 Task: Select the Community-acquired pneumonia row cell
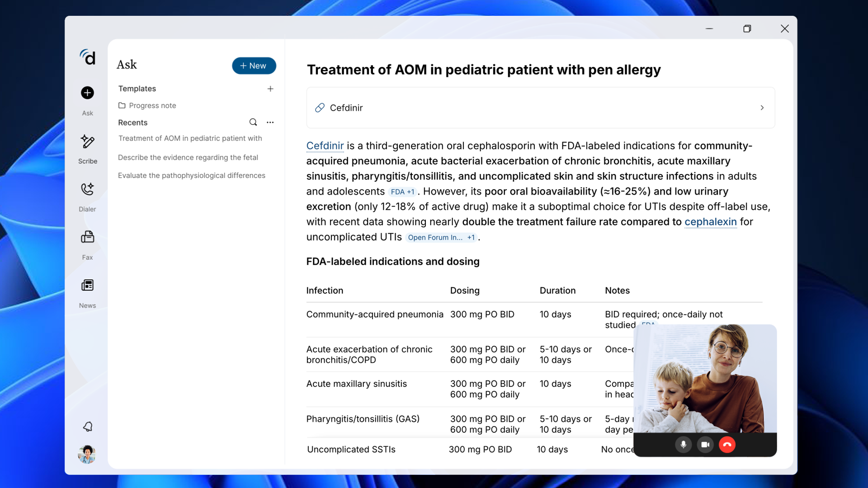pos(375,314)
